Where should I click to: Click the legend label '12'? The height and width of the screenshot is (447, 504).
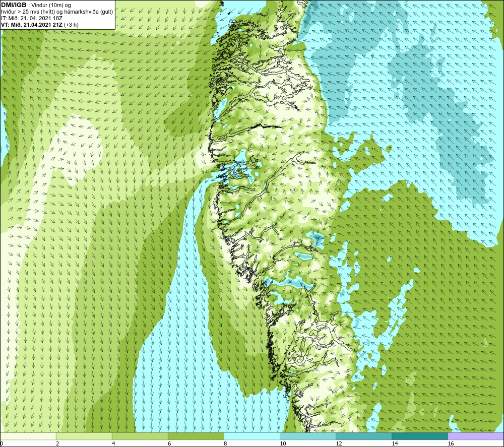pyautogui.click(x=339, y=443)
